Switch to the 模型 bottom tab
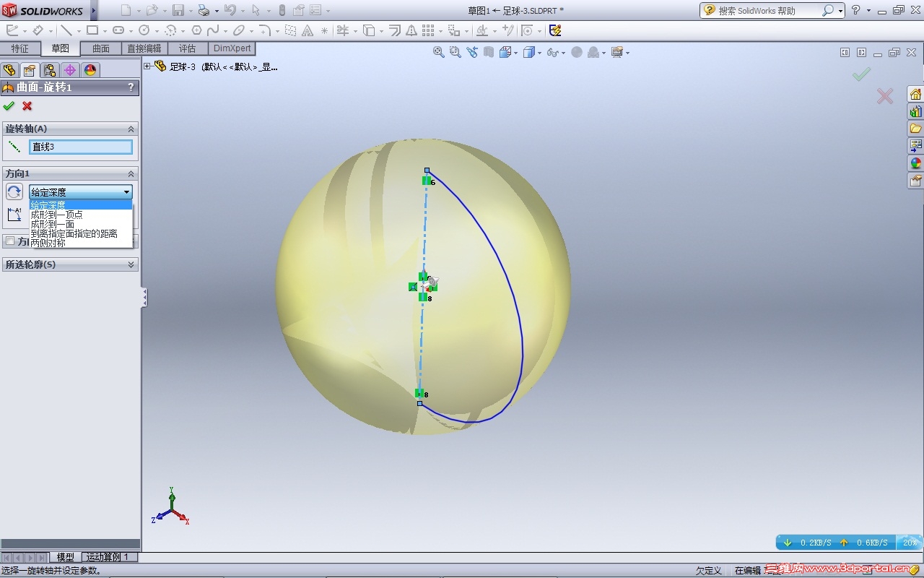 66,557
